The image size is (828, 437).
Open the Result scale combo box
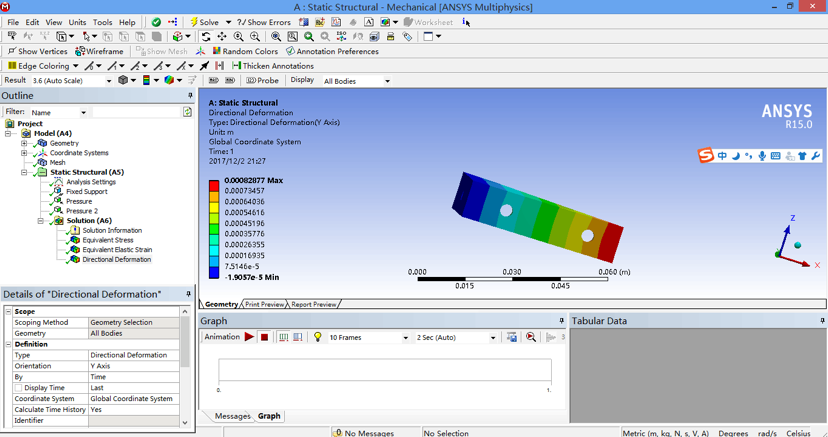point(72,81)
